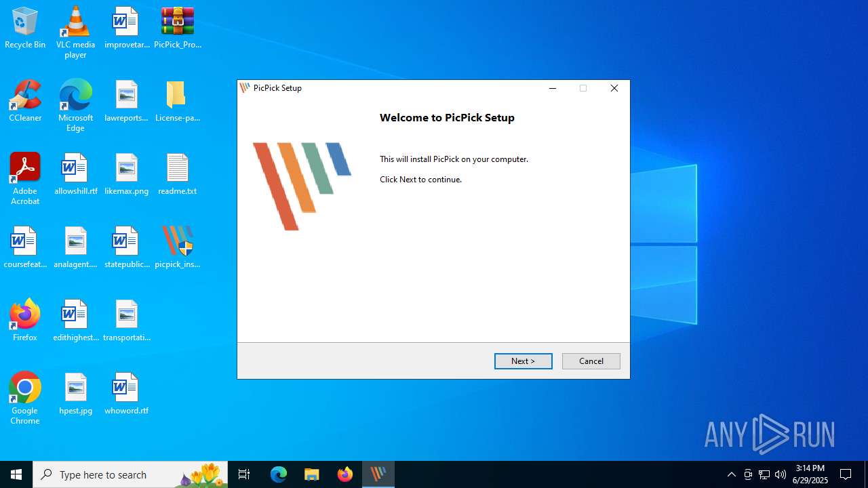Click the taskbar search box

(x=130, y=474)
